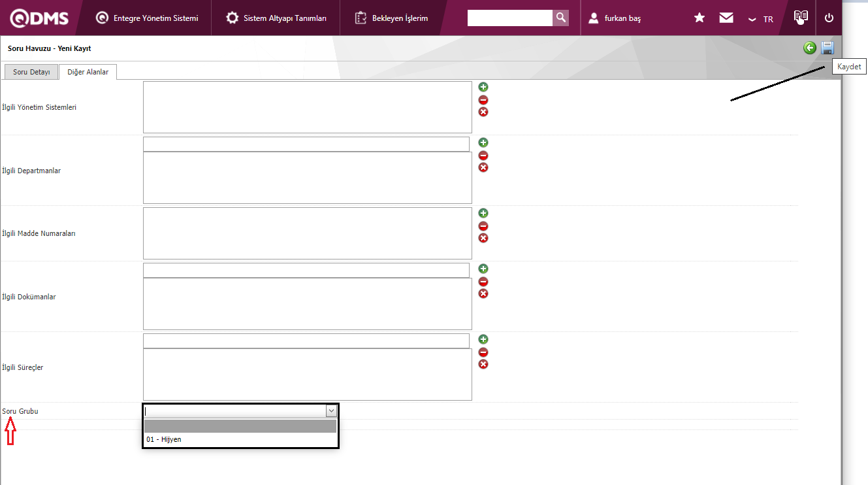Click the "Soru Havuzu - Yeni Kayıt" page title
Screen dimensions: 868x485
50,48
